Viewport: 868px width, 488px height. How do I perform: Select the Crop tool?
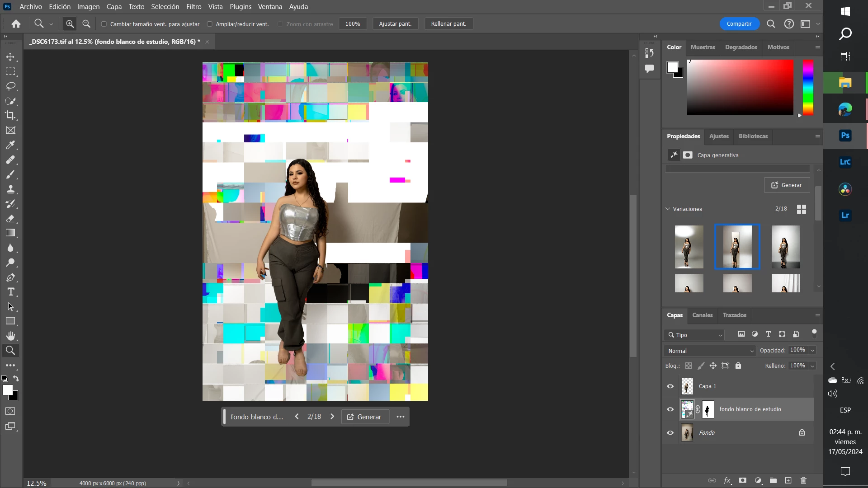[10, 115]
